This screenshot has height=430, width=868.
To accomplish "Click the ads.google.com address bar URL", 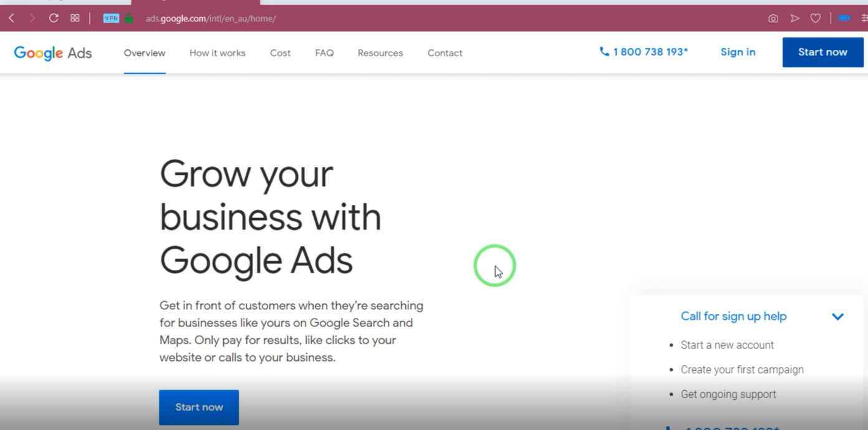I will click(210, 19).
